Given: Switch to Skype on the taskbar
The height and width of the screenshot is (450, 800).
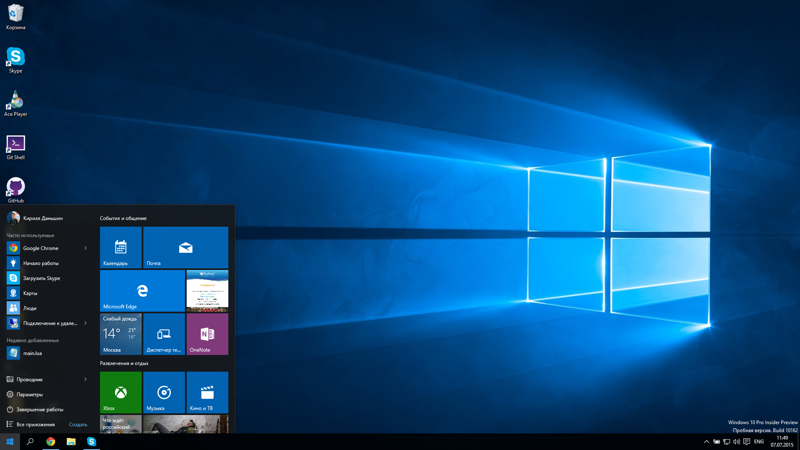Looking at the screenshot, I should point(91,442).
